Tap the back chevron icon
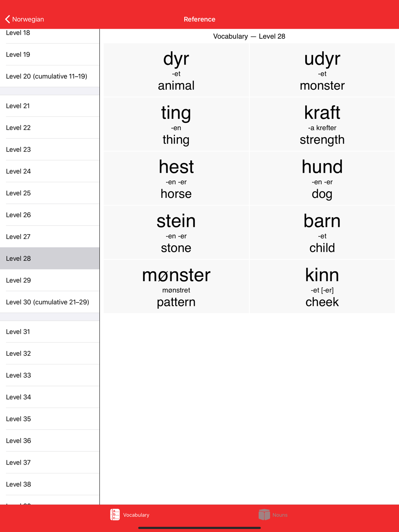This screenshot has width=399, height=532. coord(8,19)
